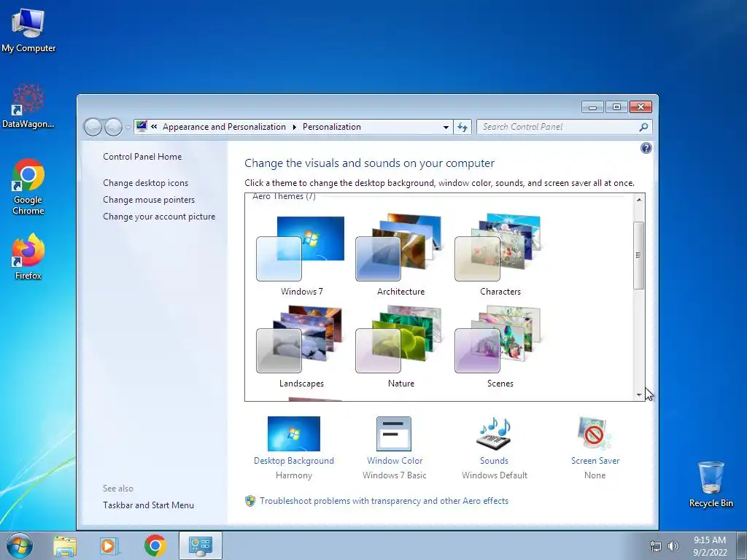747x560 pixels.
Task: Click into the Search Control Panel field
Action: click(564, 127)
